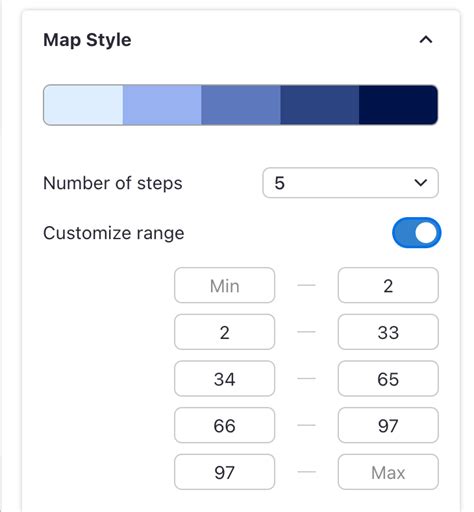Select the lightest blue color swatch
Screen dimensions: 474x512
point(83,105)
